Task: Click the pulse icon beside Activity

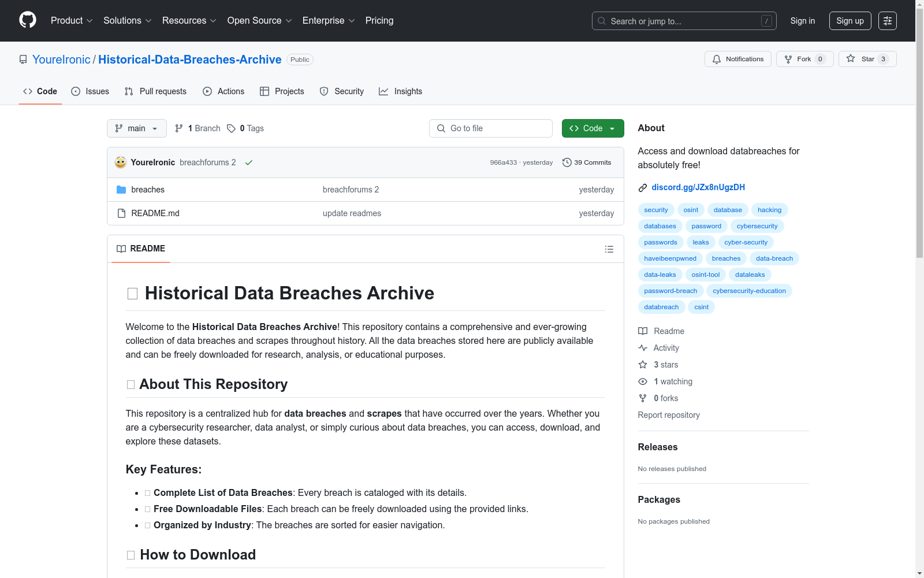Action: pyautogui.click(x=643, y=348)
